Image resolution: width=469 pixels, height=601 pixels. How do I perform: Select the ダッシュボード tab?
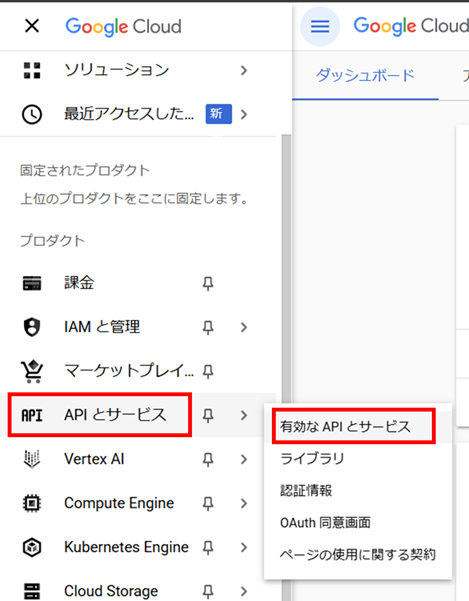click(365, 76)
